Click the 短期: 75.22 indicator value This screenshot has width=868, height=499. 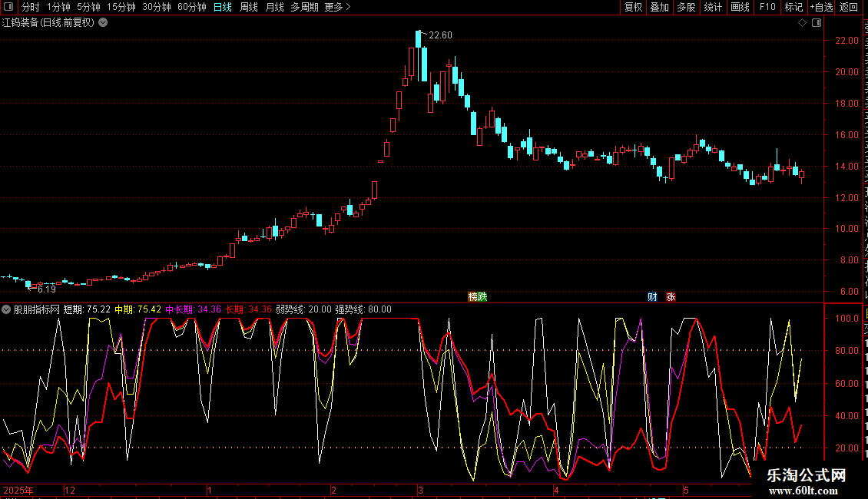click(87, 309)
